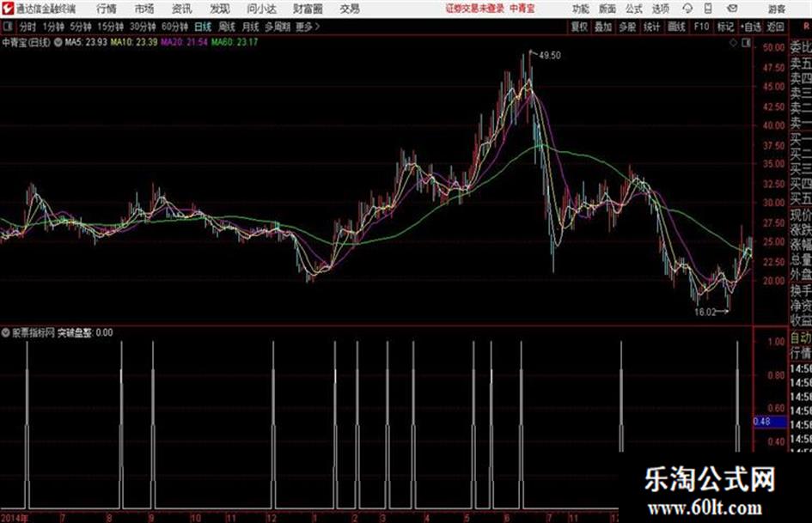Expand the main chart indicator dropdown arrow
This screenshot has height=523, width=812.
[x=58, y=42]
